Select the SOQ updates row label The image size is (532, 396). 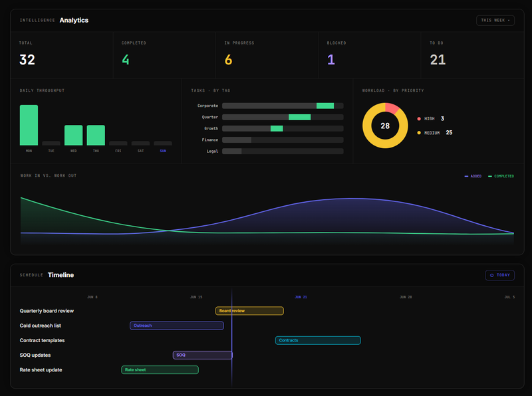pyautogui.click(x=35, y=355)
